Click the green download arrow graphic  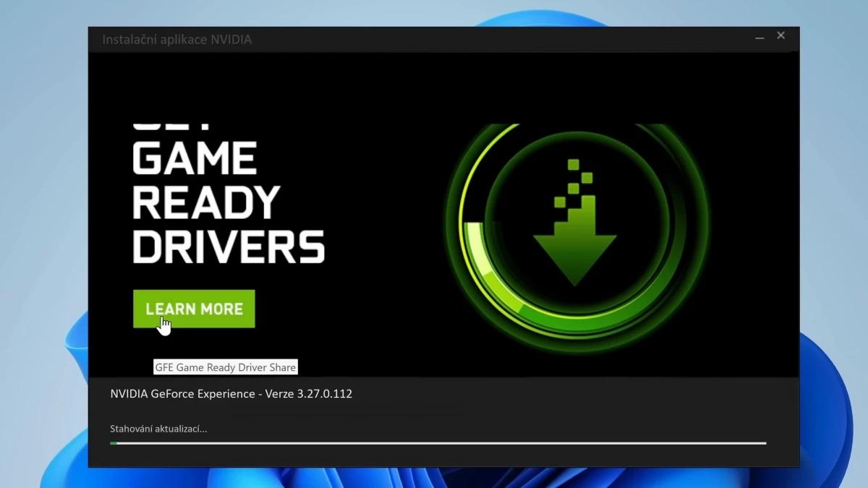tap(575, 223)
